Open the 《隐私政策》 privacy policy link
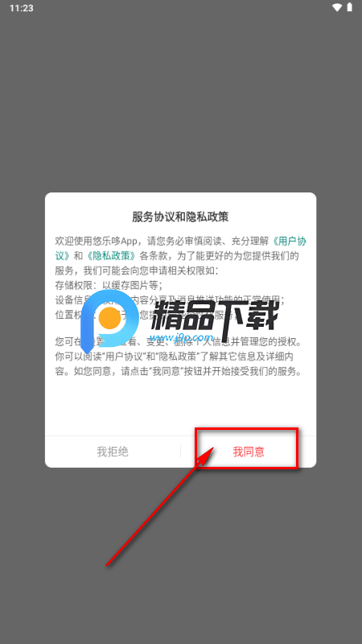The height and width of the screenshot is (644, 362). point(111,256)
